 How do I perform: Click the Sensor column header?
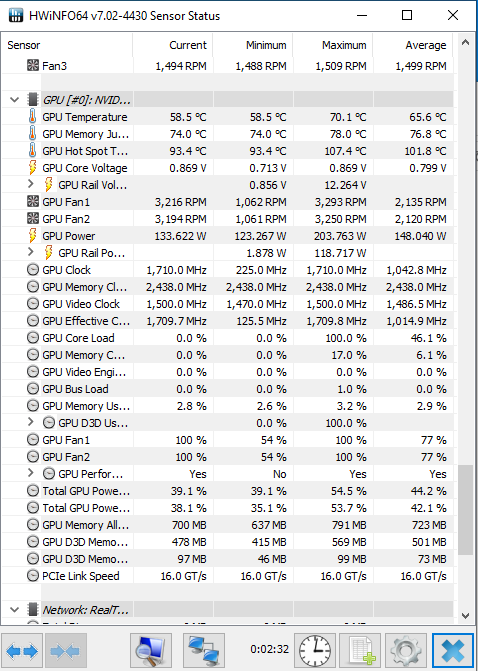[67, 45]
